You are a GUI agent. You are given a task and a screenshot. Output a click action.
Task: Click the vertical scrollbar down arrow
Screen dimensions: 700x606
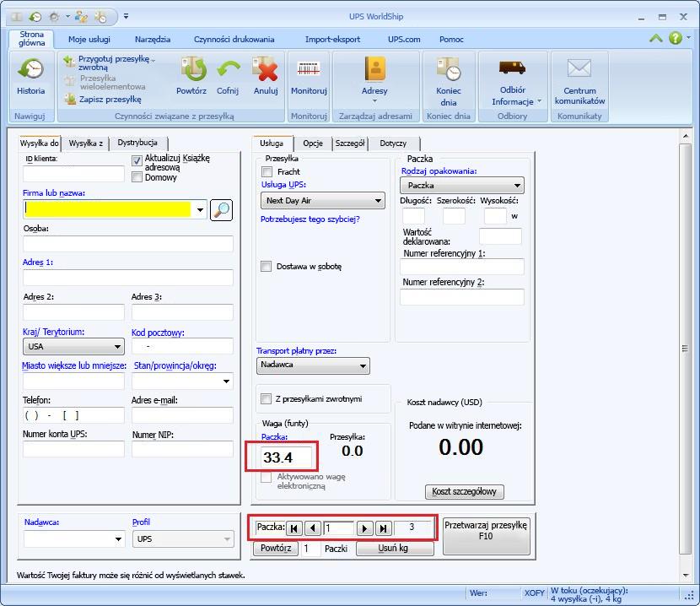[x=686, y=576]
